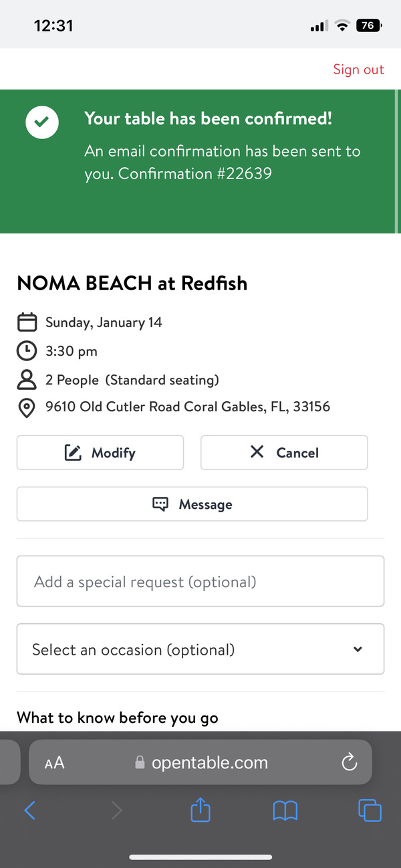Expand the Select an occasion dropdown
This screenshot has height=868, width=401.
click(x=200, y=649)
